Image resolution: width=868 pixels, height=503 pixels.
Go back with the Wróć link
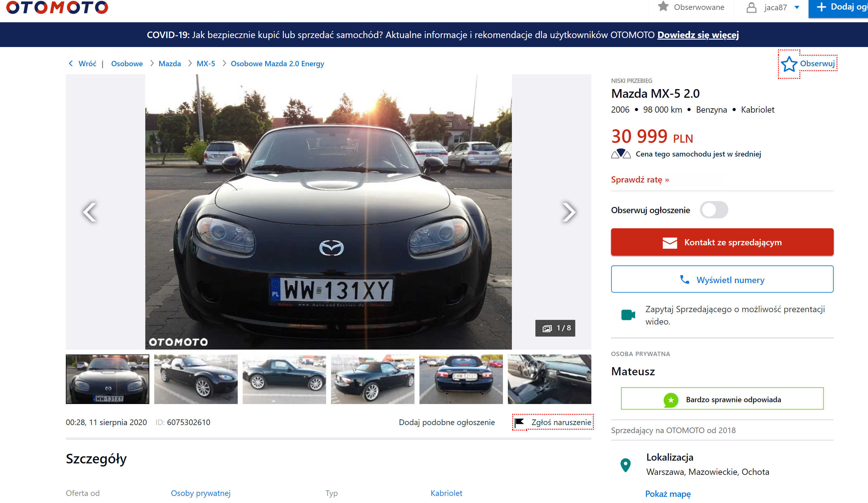87,63
